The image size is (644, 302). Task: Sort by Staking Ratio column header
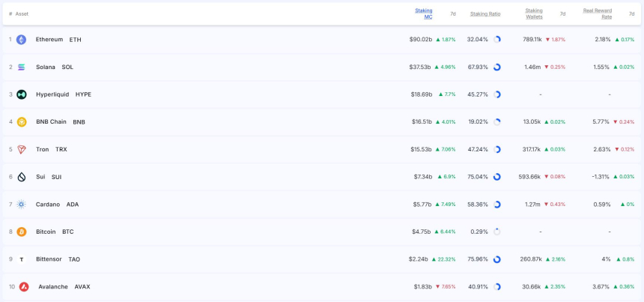(485, 14)
